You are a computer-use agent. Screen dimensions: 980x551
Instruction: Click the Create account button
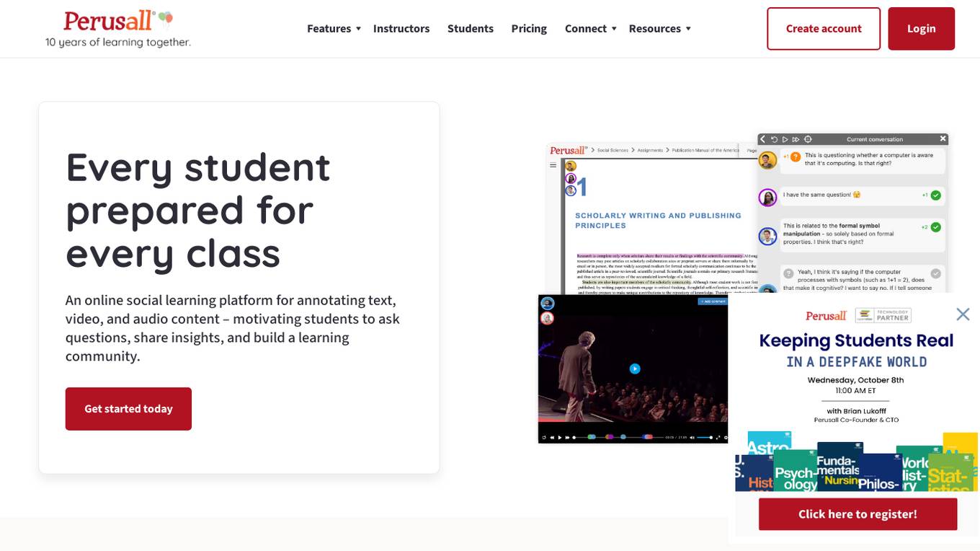tap(824, 29)
